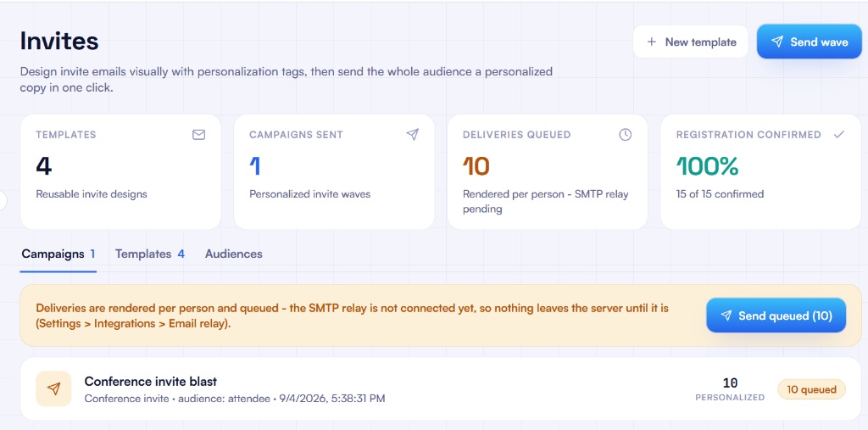Viewport: 868px width, 430px height.
Task: Click the 10 queued status badge
Action: 811,389
